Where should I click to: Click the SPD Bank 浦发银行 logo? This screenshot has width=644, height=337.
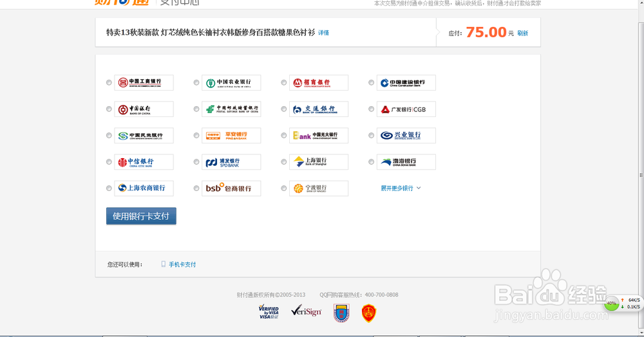click(x=231, y=162)
